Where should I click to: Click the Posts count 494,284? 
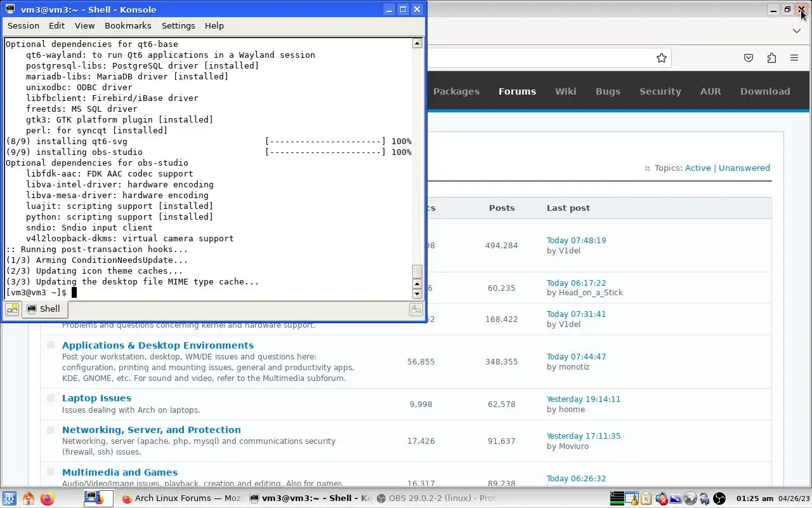501,246
